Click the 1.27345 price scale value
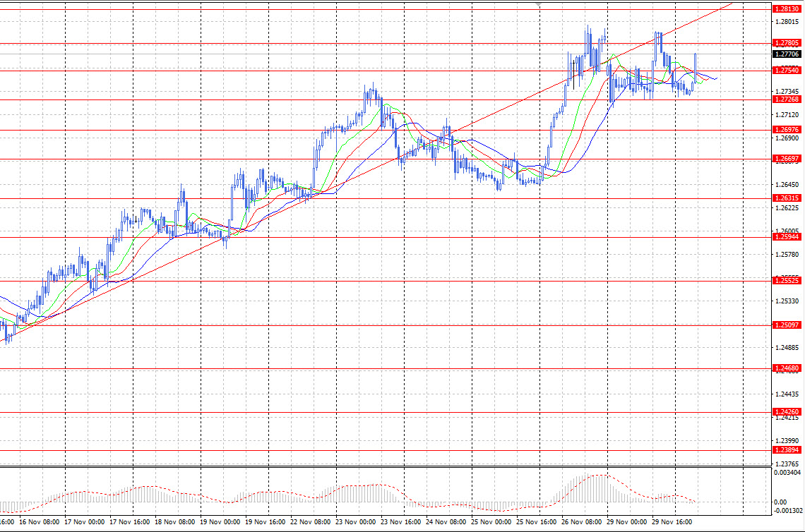805x532 pixels. tap(787, 91)
